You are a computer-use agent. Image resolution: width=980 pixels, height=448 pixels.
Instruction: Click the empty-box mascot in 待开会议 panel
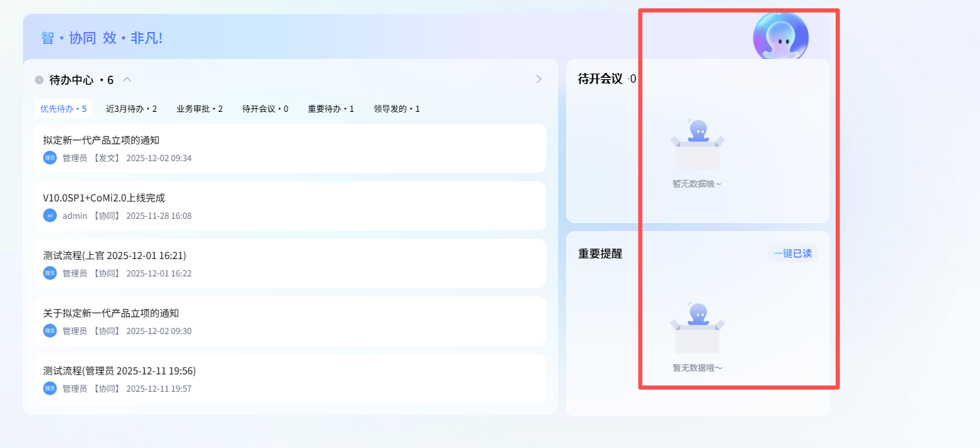698,146
